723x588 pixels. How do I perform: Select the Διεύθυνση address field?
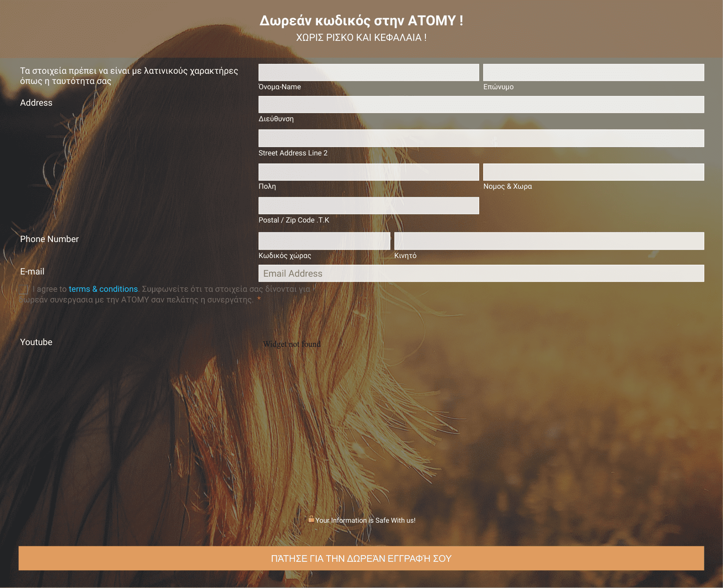tap(481, 104)
